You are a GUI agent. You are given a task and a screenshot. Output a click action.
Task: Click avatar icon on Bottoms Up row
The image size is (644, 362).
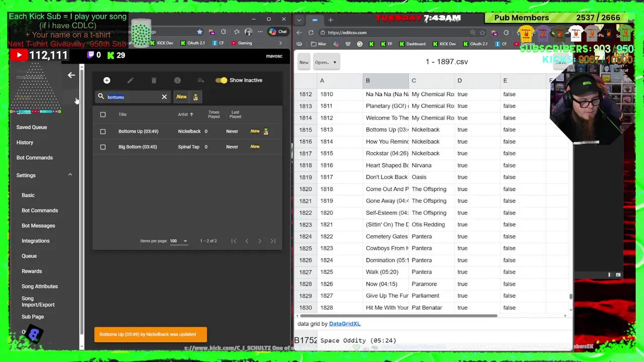click(x=266, y=132)
